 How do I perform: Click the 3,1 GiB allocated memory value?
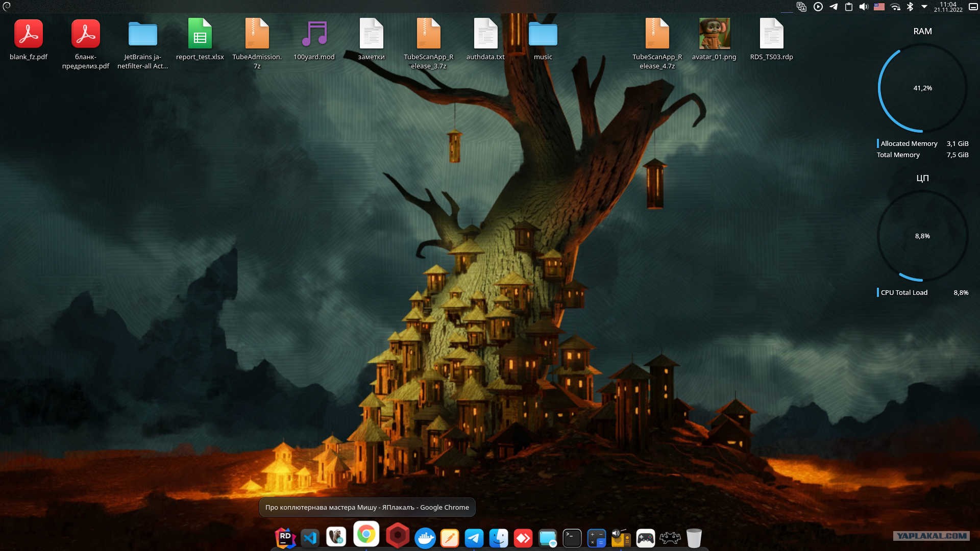pos(958,144)
